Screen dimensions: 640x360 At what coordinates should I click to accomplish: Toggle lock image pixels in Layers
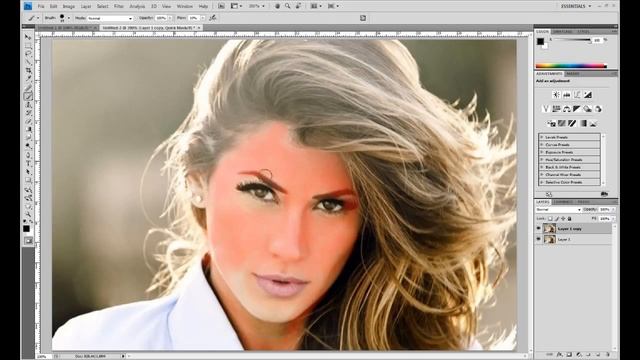point(556,219)
